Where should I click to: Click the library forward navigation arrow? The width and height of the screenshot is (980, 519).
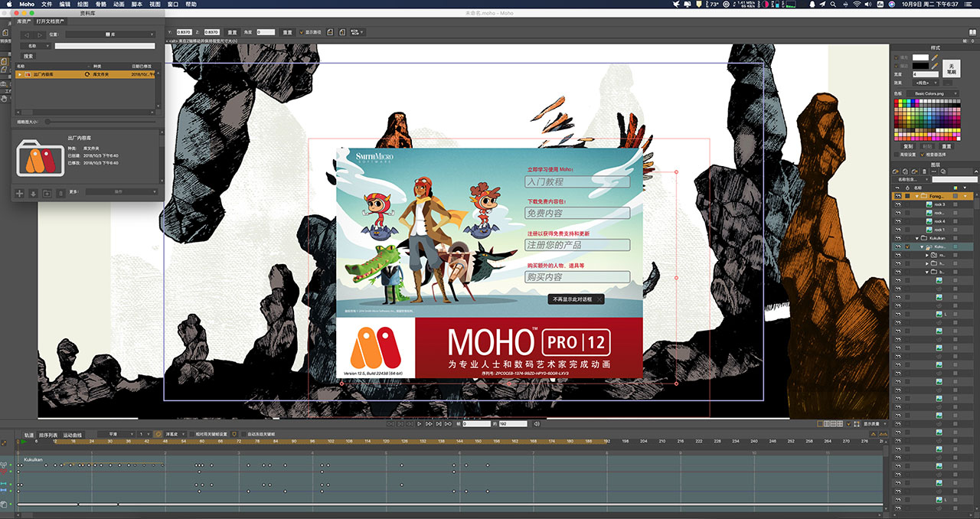[39, 34]
